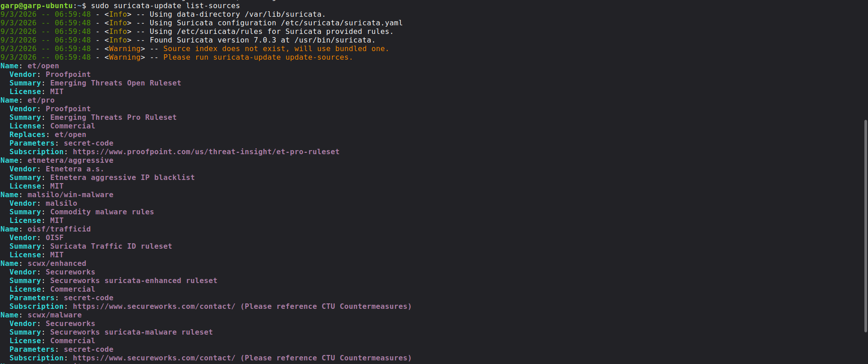The image size is (868, 364).
Task: Click the "scwx/malware" source name
Action: [54, 315]
